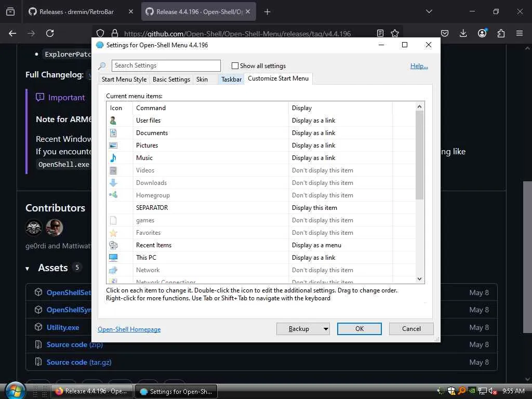
Task: Click the Videos row icon
Action: tap(113, 170)
